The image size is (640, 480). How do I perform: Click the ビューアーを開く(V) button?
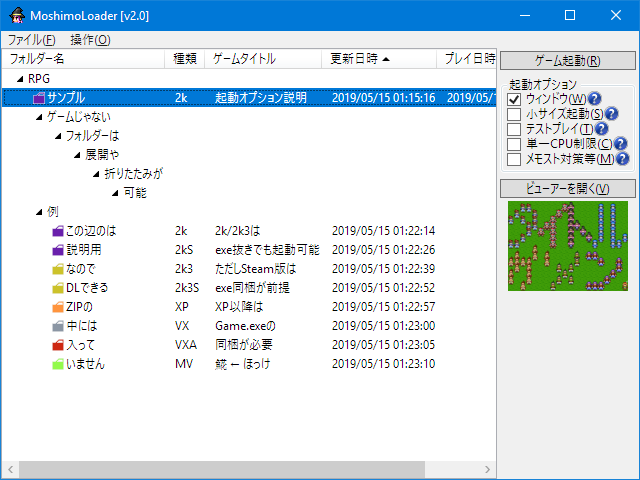point(568,189)
